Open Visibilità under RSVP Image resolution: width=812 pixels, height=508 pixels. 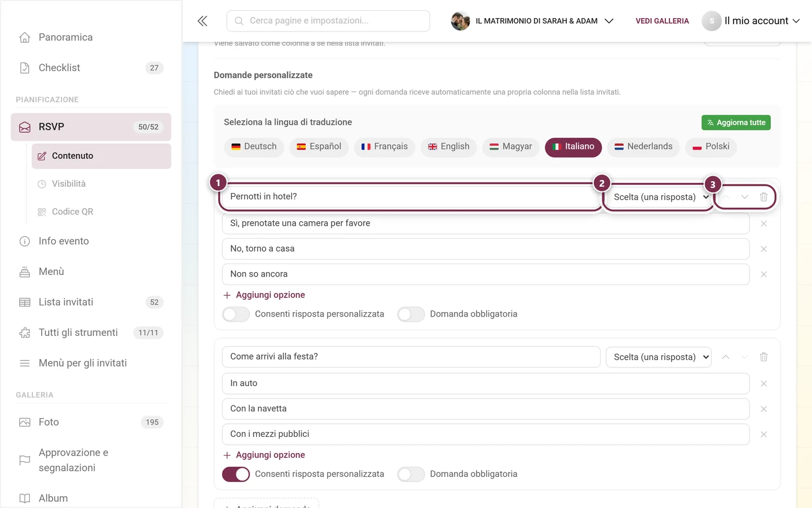(x=101, y=184)
